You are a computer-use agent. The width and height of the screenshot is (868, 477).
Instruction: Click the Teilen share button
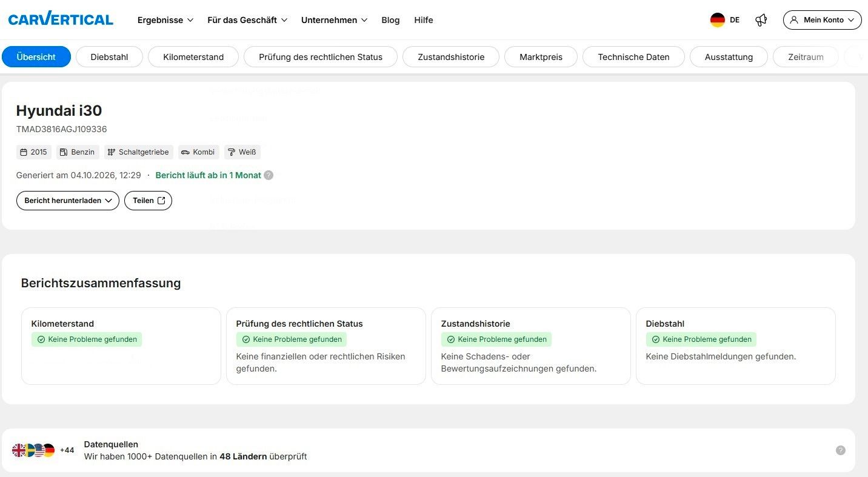point(148,201)
